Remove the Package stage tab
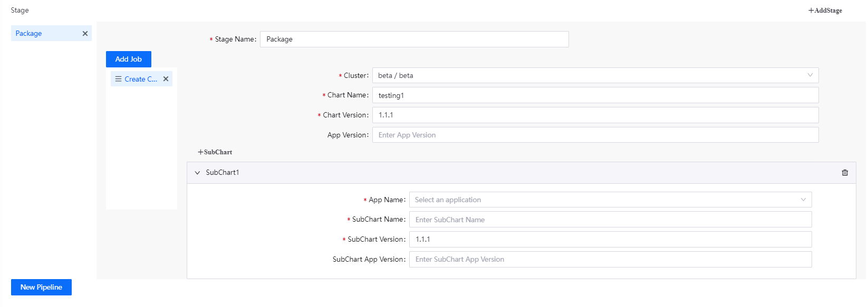Viewport: 868px width, 307px height. pos(85,34)
